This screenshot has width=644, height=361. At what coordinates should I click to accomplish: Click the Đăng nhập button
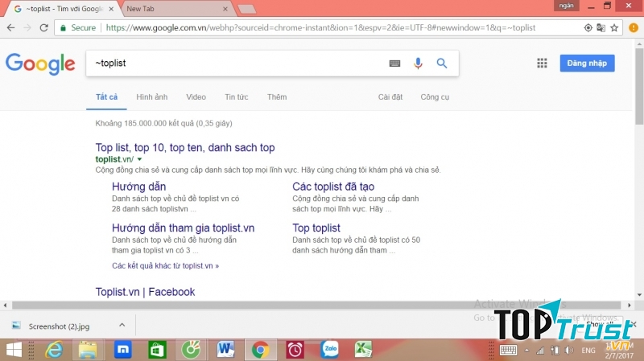587,64
